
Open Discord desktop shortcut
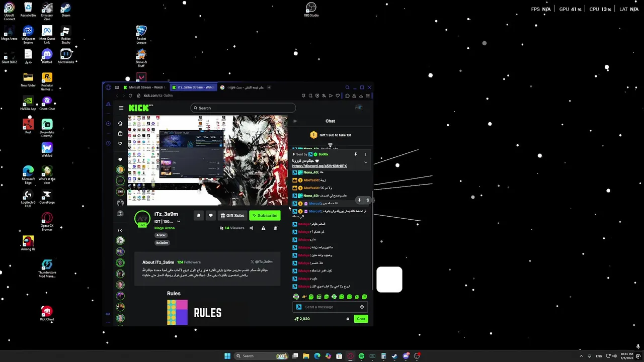pyautogui.click(x=47, y=56)
